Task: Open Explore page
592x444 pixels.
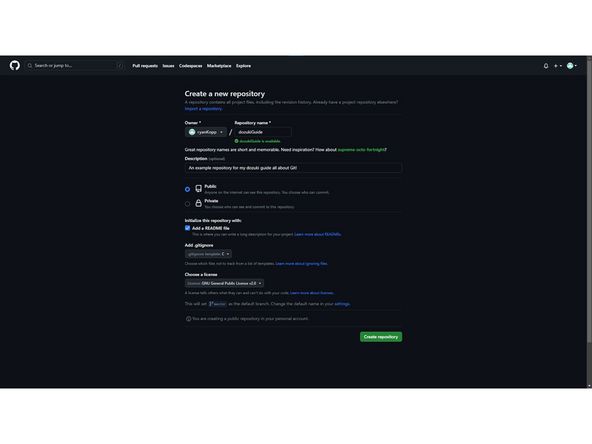Action: point(243,66)
